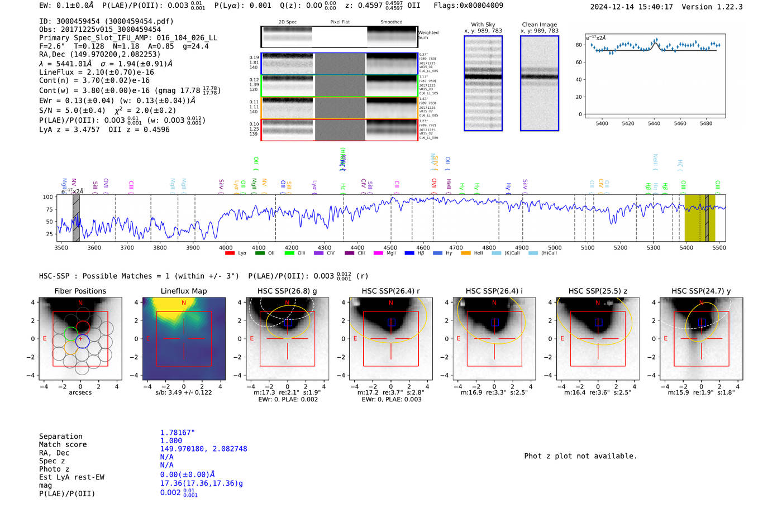Click the orange fiber circle in Fiber Positions
782x532 pixels.
tap(71, 348)
